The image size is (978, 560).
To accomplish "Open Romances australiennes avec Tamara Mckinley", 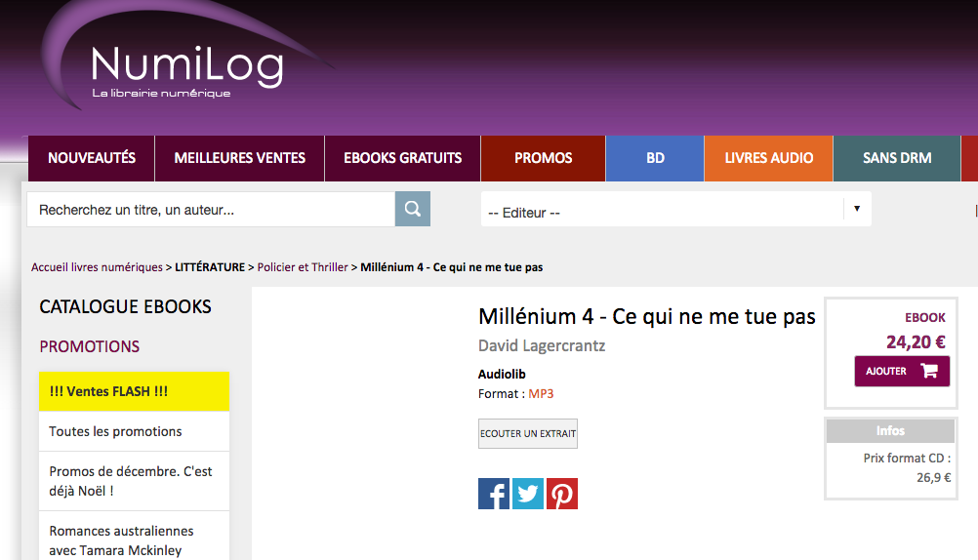I will click(134, 539).
